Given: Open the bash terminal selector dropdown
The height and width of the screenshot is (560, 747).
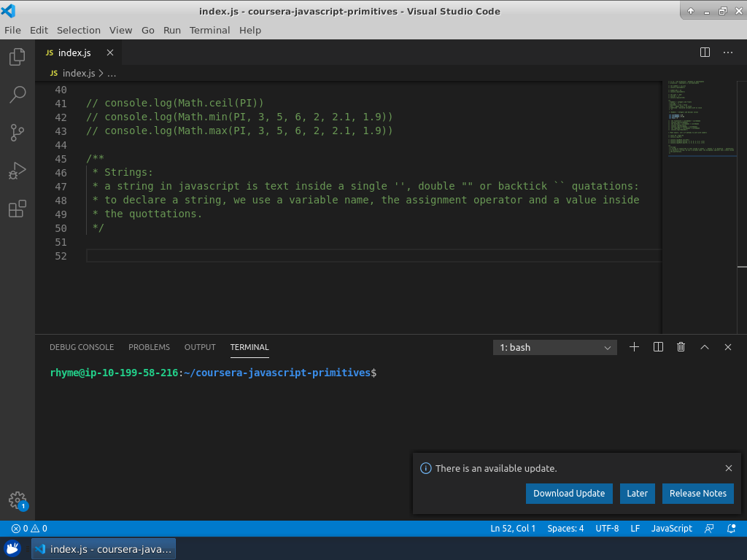Looking at the screenshot, I should [555, 348].
